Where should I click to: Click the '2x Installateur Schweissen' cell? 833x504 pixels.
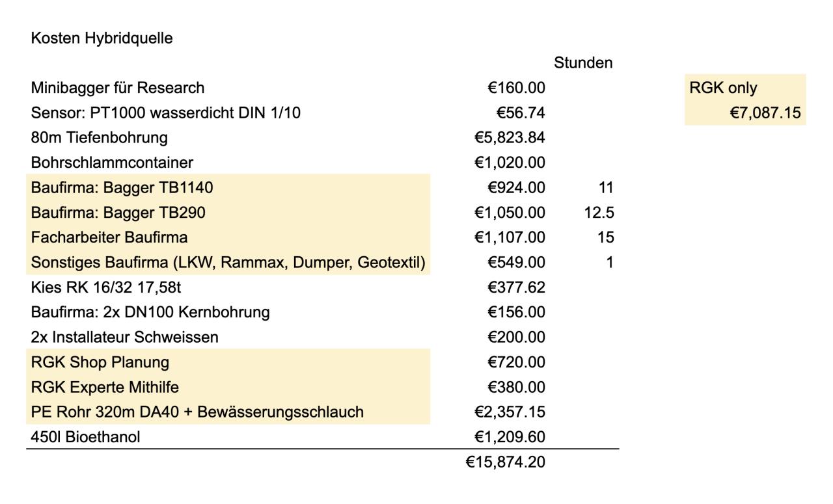[x=124, y=338]
